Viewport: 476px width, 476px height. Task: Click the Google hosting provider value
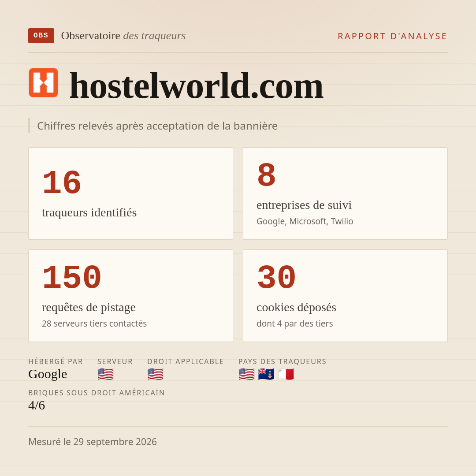48,374
